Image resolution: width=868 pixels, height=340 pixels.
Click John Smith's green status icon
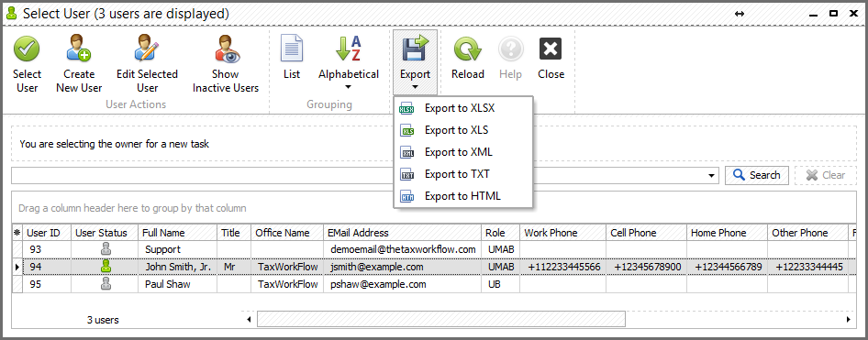coord(106,267)
